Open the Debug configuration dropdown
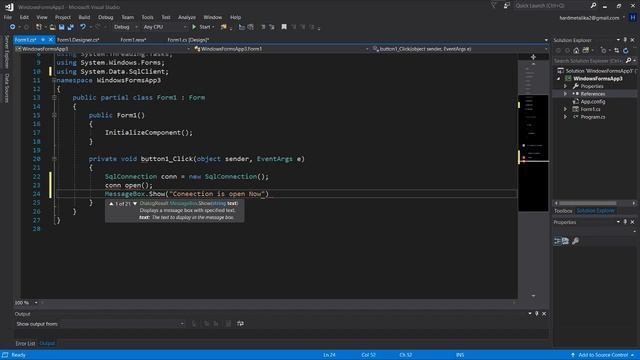This screenshot has height=360, width=640. click(125, 27)
